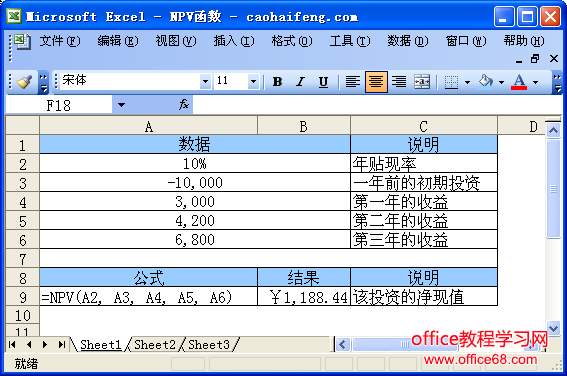Select cell with =NPV(A2, A3, A4, A5, A6)
This screenshot has width=567, height=376.
tap(149, 297)
